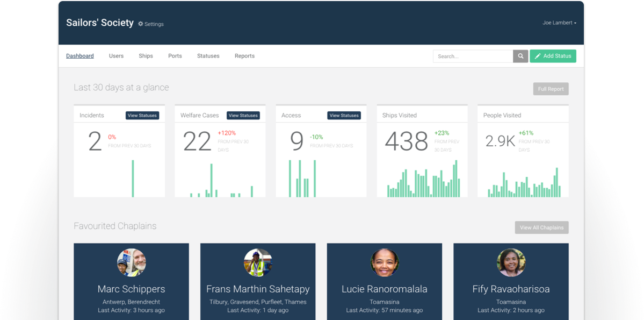Click into the Search input field
The height and width of the screenshot is (320, 644).
pyautogui.click(x=473, y=56)
